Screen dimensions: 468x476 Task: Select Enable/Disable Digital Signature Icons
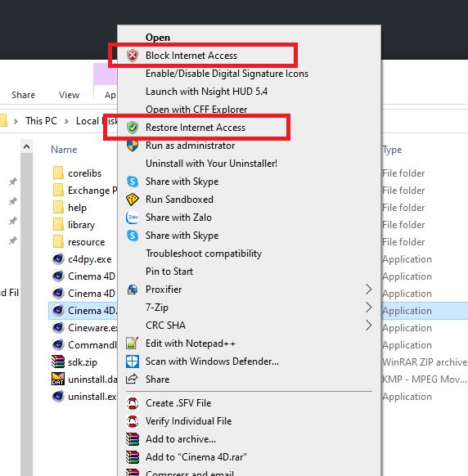[227, 74]
